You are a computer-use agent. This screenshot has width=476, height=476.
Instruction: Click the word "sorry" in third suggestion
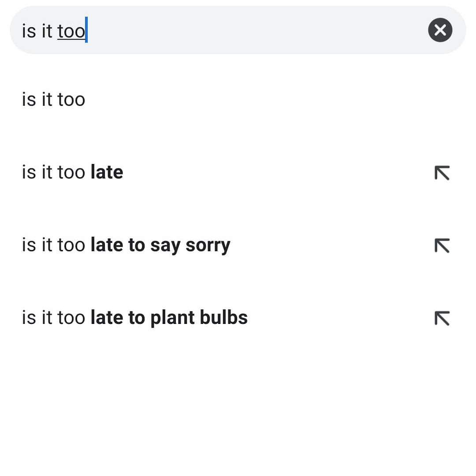(208, 245)
